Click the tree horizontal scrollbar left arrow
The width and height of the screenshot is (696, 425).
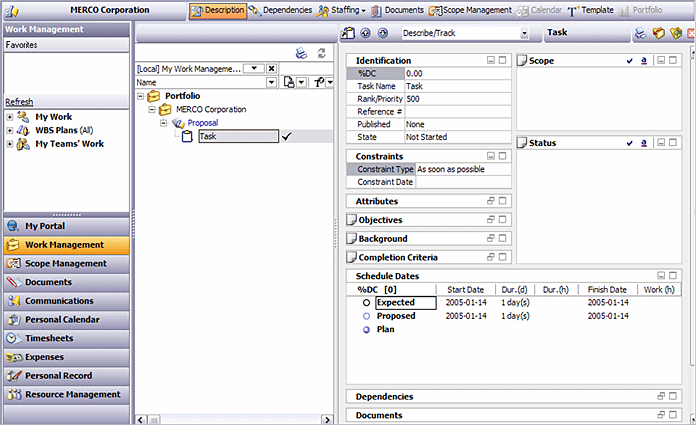tap(141, 420)
